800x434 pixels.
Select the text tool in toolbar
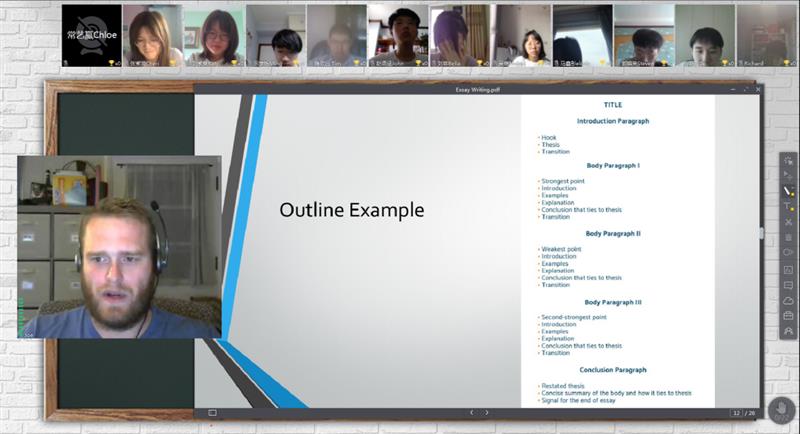[788, 206]
